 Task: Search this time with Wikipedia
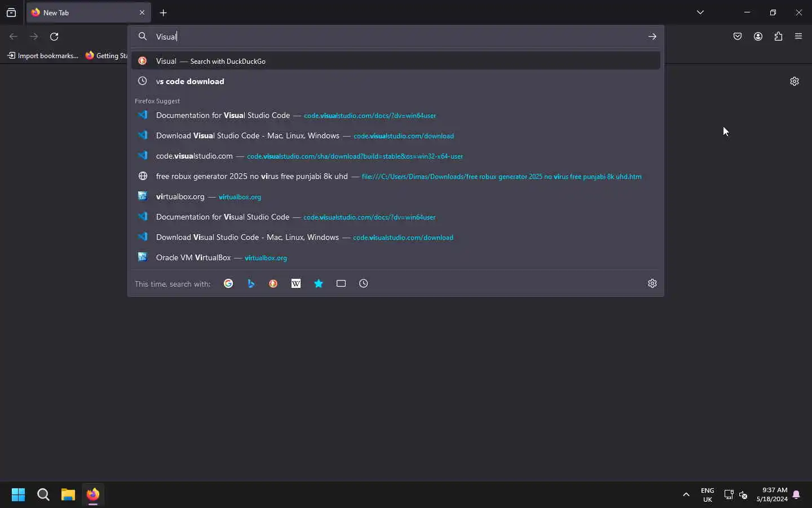tap(296, 283)
